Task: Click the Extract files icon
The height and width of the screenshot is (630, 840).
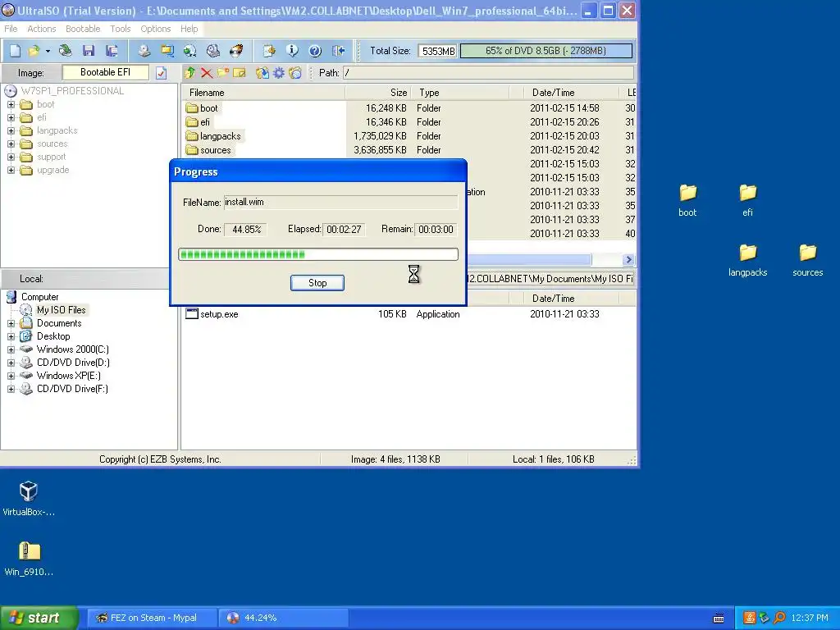Action: pos(262,73)
